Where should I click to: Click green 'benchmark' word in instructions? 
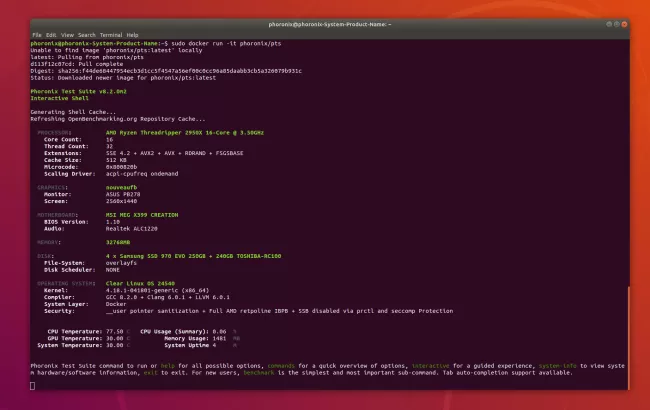(x=259, y=373)
